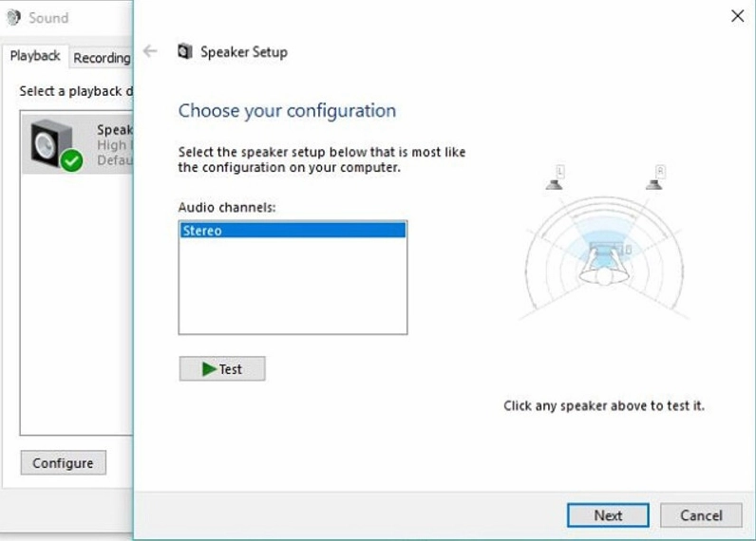Click empty area in Audio channels list
Screen dimensions: 756x541
[292, 289]
